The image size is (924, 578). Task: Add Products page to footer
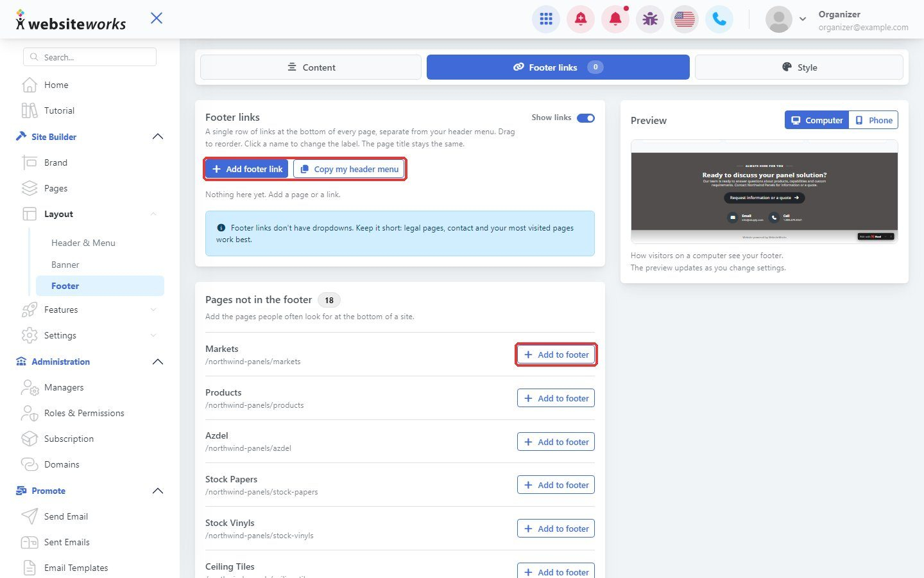[x=556, y=398]
